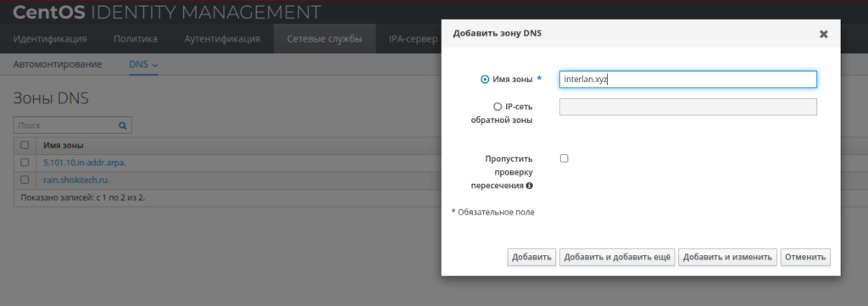Open the rain.shiskitech.ru. zone link
Image resolution: width=868 pixels, height=306 pixels.
(x=76, y=181)
